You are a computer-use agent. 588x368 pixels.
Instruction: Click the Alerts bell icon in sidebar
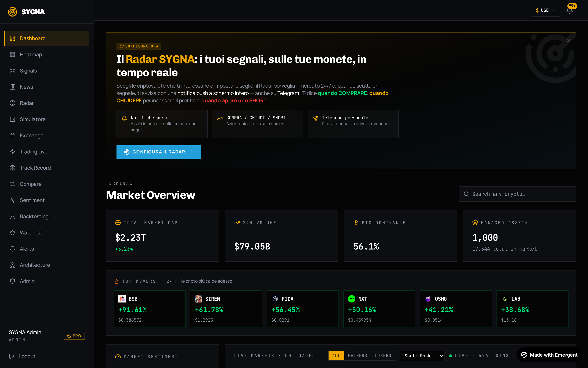pos(12,249)
